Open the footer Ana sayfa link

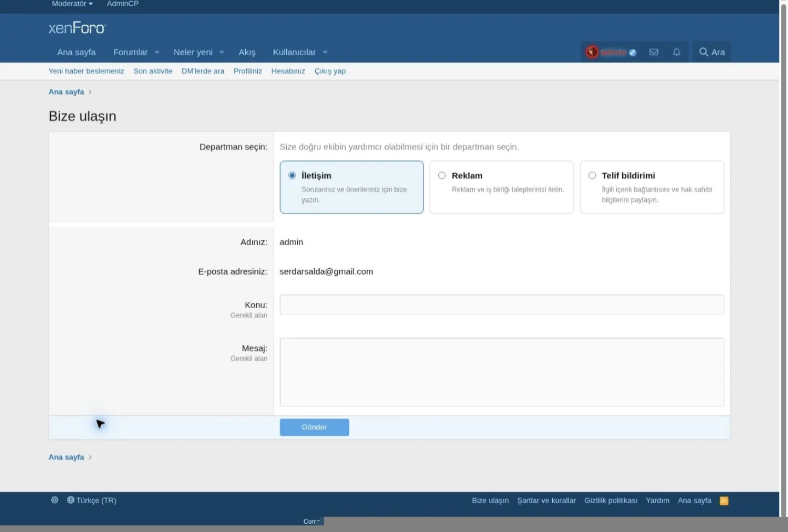(694, 500)
